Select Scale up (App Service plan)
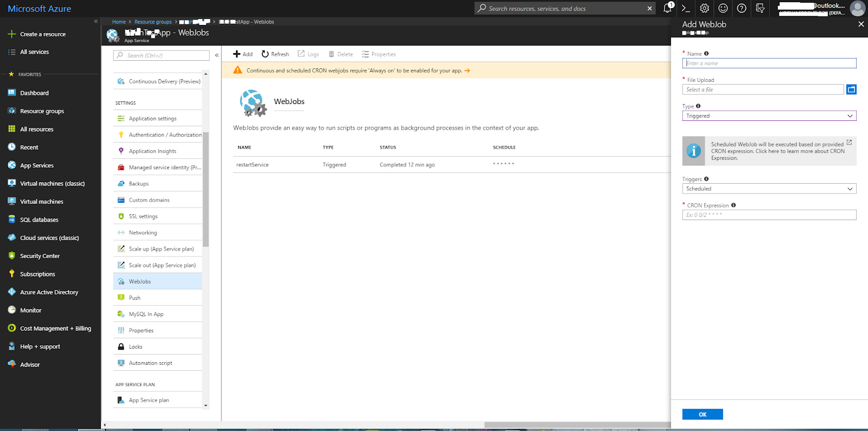 pos(157,249)
